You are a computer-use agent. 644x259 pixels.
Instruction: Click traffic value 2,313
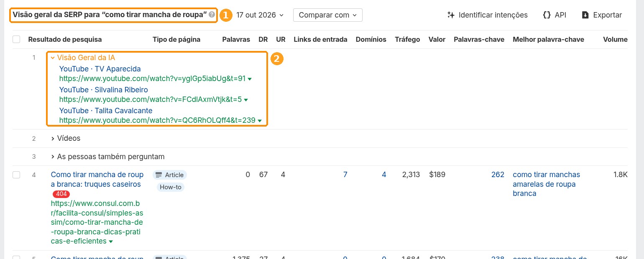411,175
